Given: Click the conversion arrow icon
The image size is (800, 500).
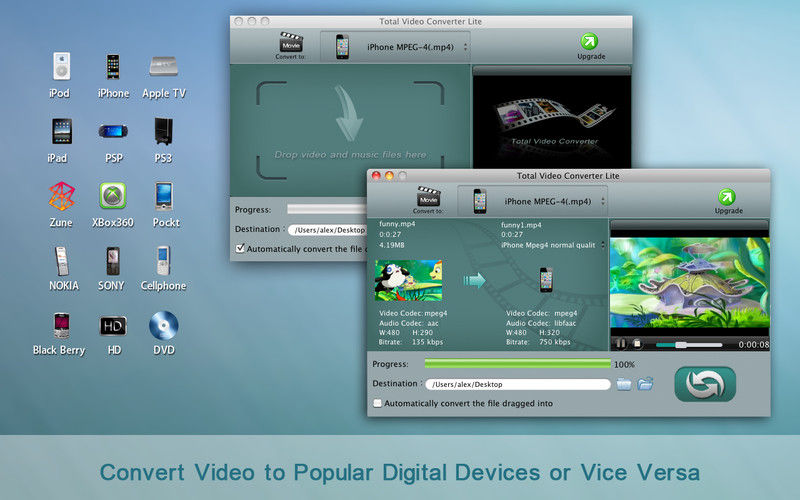Looking at the screenshot, I should point(474,280).
